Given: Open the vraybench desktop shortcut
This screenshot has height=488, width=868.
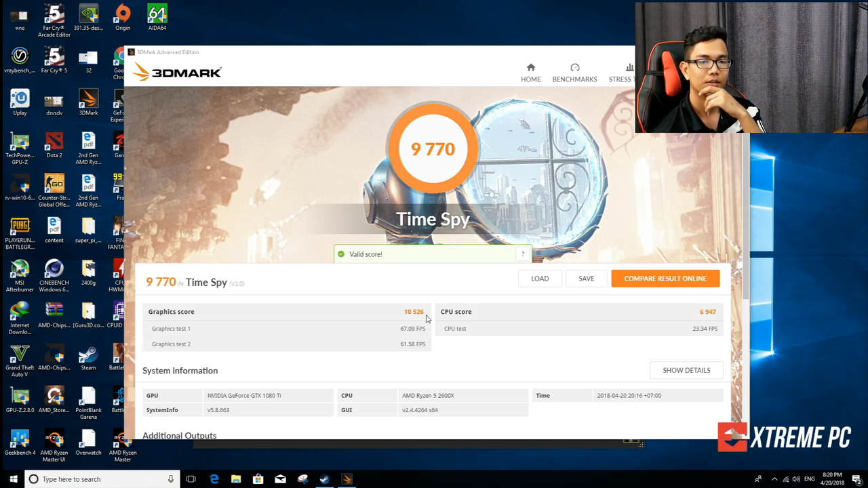Looking at the screenshot, I should [x=20, y=60].
